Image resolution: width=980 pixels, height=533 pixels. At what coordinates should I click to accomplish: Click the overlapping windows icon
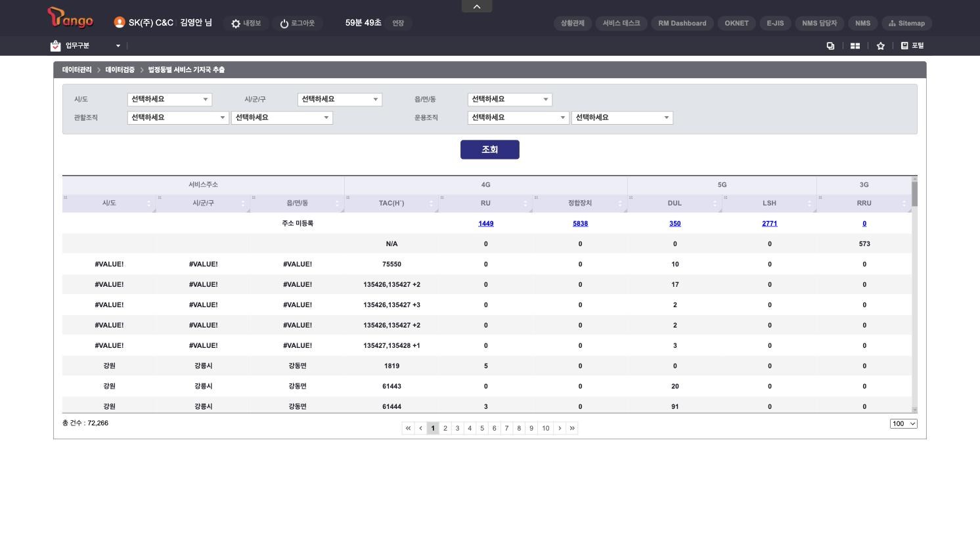pyautogui.click(x=830, y=46)
